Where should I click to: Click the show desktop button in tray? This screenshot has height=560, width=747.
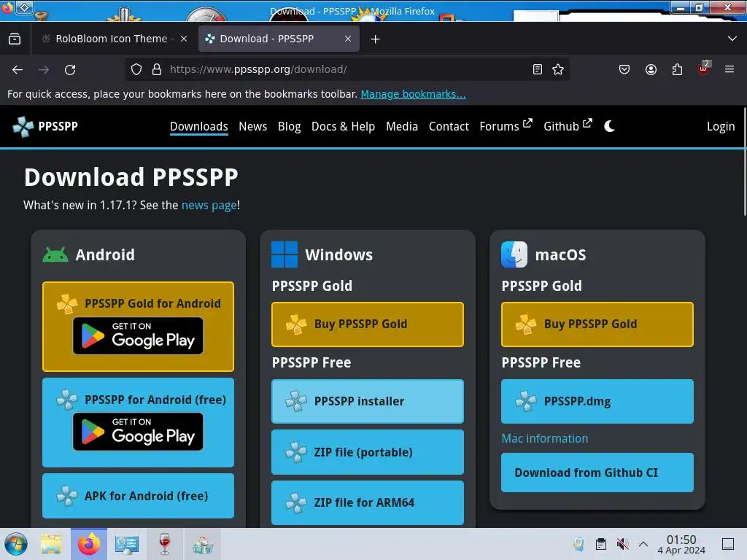tap(728, 544)
